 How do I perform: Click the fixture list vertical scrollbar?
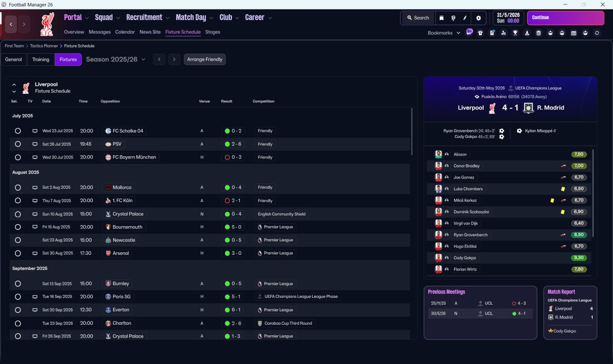point(412,131)
